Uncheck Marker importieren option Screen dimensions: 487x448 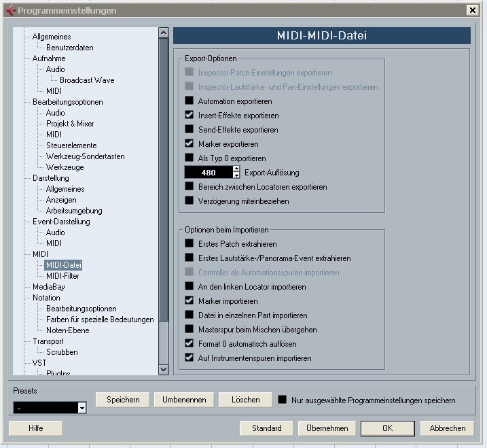coord(189,301)
